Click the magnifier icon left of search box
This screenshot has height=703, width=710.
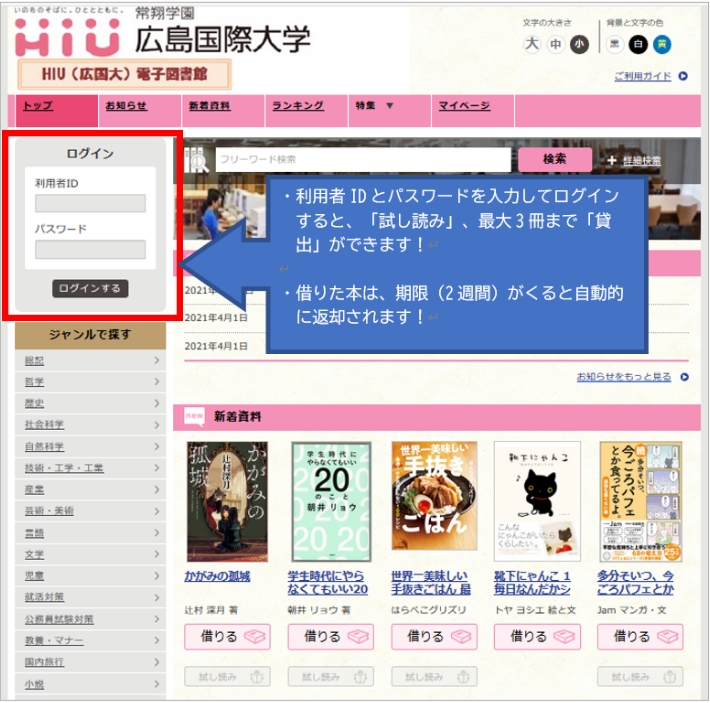point(198,161)
